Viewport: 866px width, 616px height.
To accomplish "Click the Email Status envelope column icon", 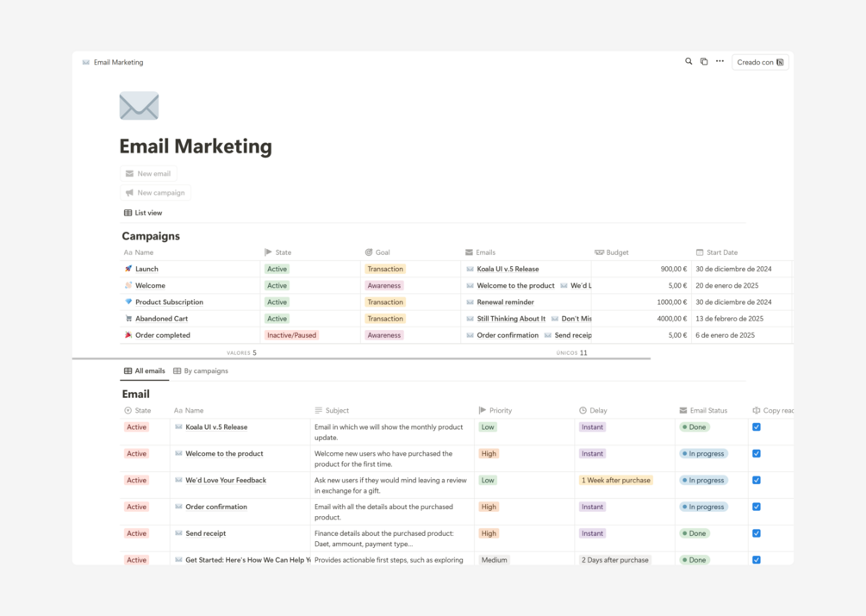I will pyautogui.click(x=683, y=410).
